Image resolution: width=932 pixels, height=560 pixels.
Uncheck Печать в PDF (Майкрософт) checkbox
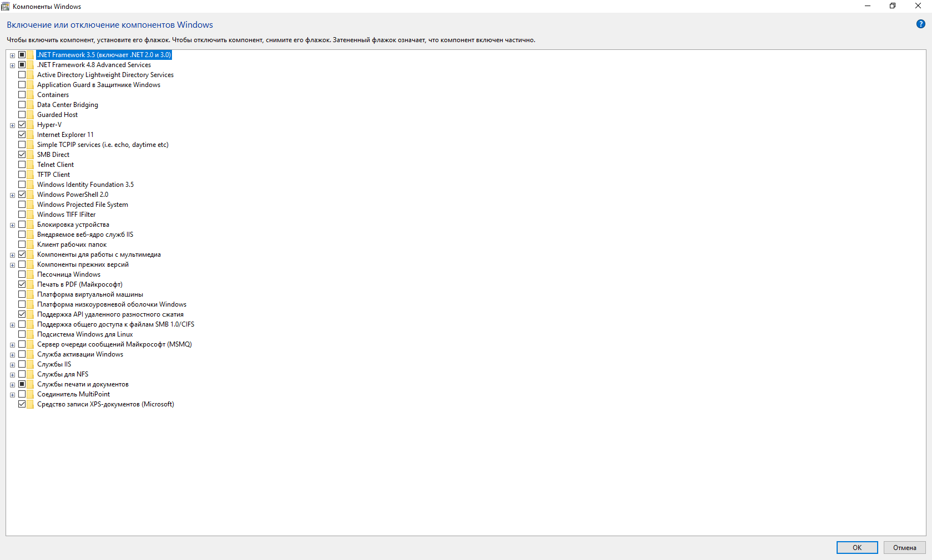pyautogui.click(x=22, y=284)
